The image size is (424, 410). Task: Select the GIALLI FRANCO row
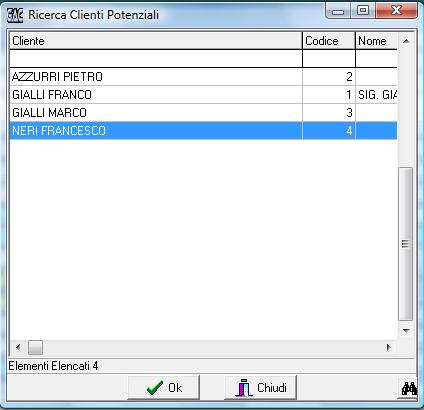coord(203,95)
